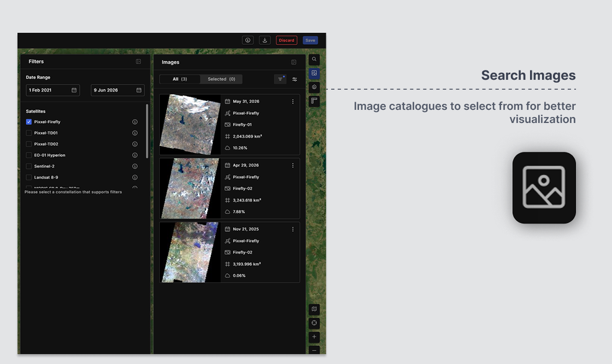Open the info icon in top bar

[247, 40]
